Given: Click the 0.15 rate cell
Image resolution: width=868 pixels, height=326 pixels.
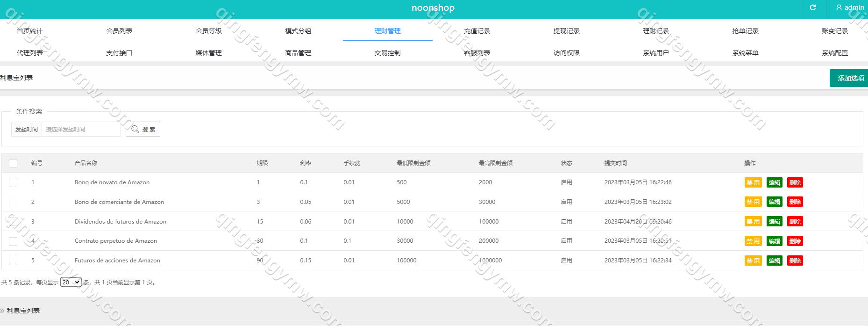Looking at the screenshot, I should [306, 261].
